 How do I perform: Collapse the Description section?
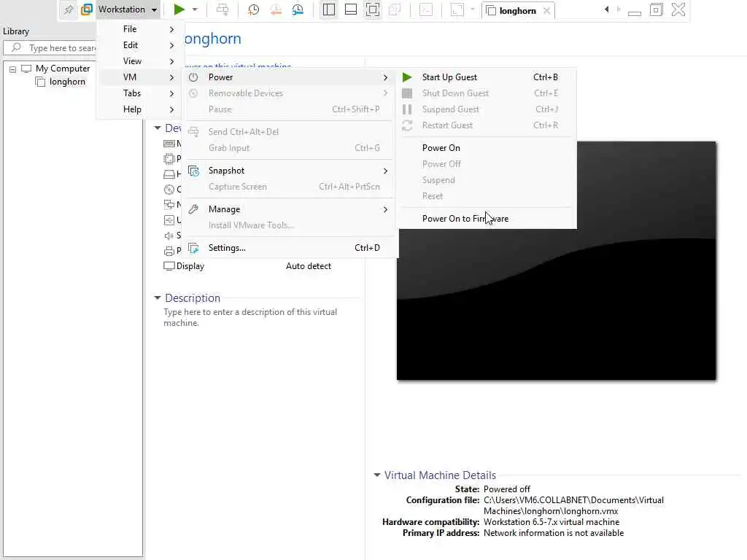click(158, 297)
